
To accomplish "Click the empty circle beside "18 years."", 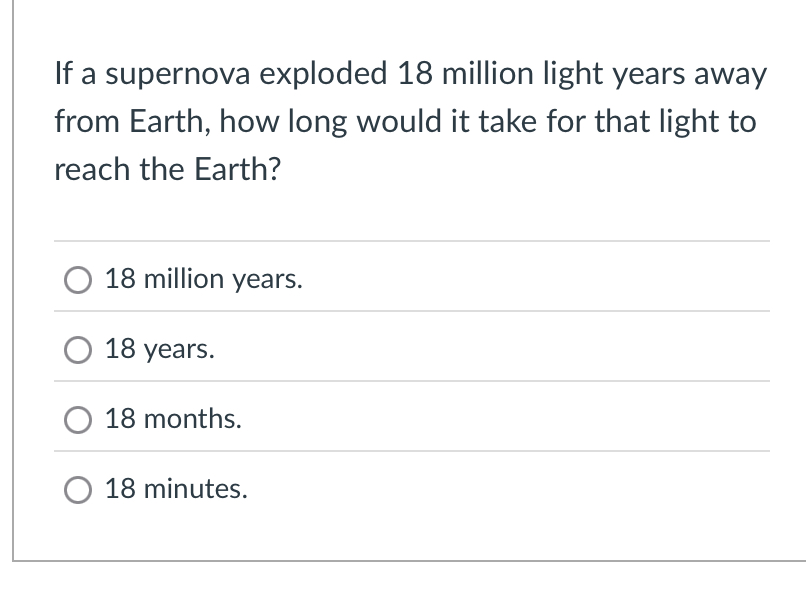I will pos(77,350).
